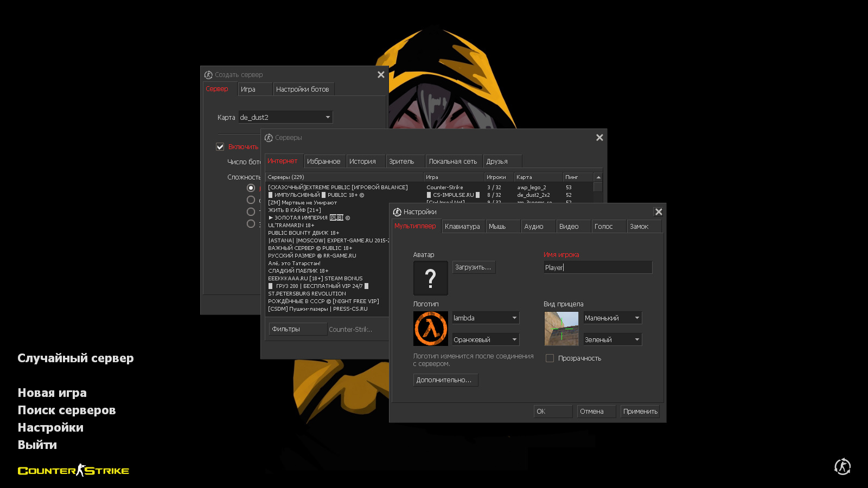Enable the Прозрачность checkbox
868x488 pixels.
coord(550,358)
